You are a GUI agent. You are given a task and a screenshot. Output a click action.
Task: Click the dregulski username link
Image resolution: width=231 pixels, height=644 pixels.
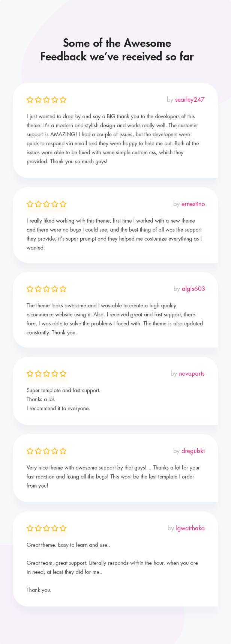click(193, 451)
